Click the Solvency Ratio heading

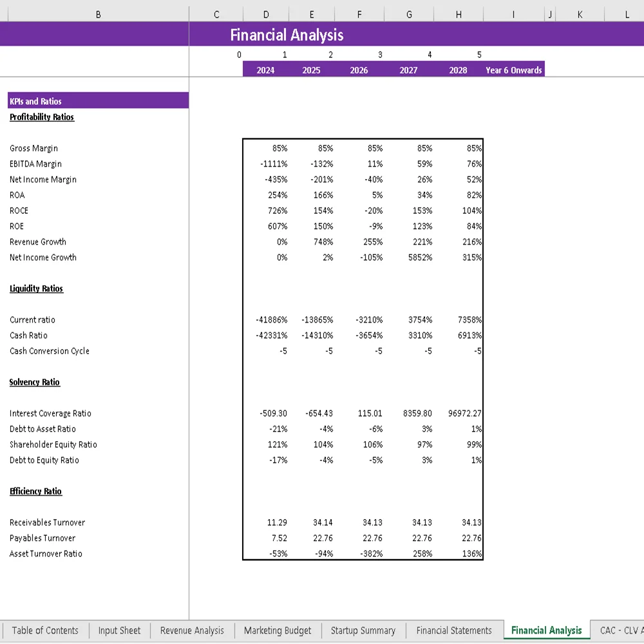(x=35, y=382)
